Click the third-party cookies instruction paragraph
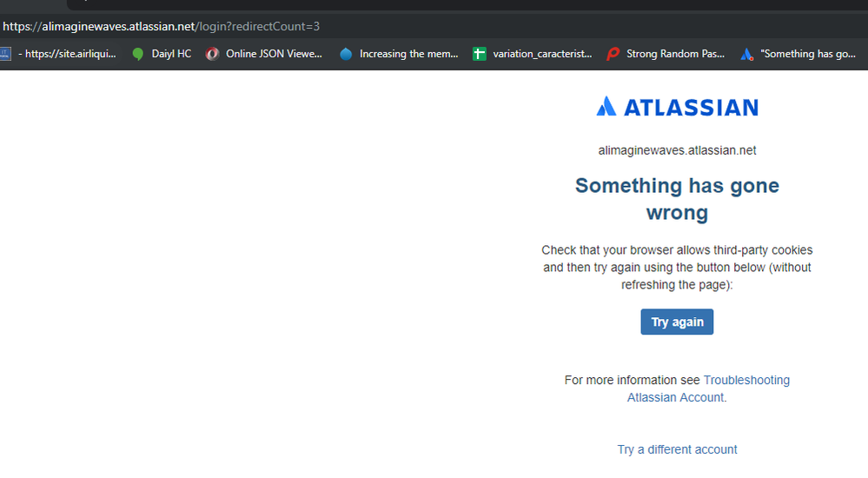868x478 pixels. click(x=677, y=268)
